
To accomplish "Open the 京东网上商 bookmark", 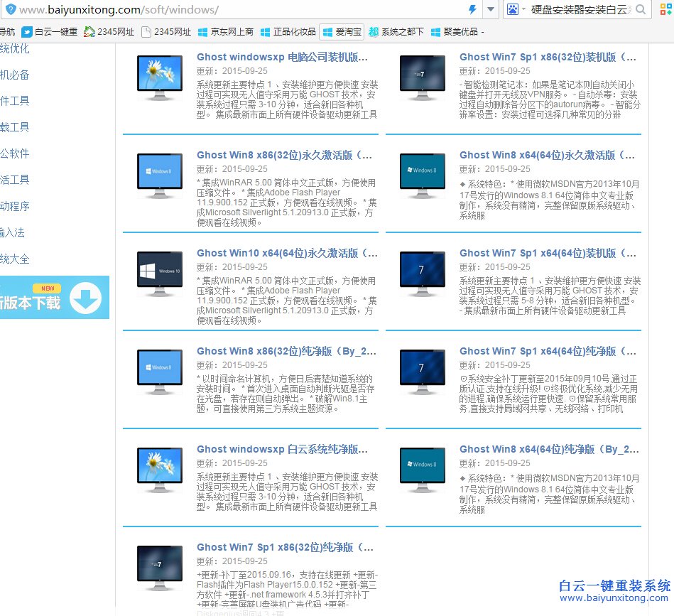I will [x=226, y=32].
